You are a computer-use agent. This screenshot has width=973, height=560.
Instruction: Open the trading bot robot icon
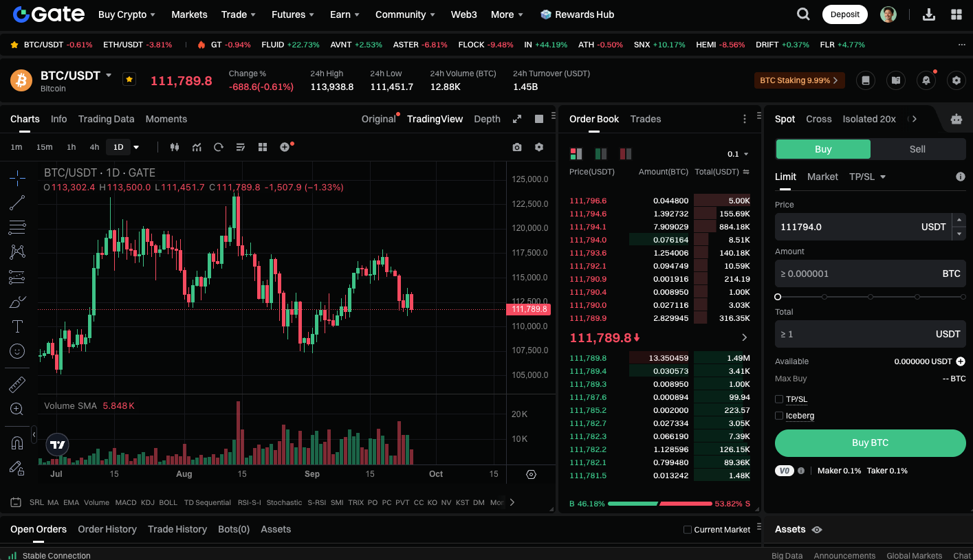pos(956,119)
